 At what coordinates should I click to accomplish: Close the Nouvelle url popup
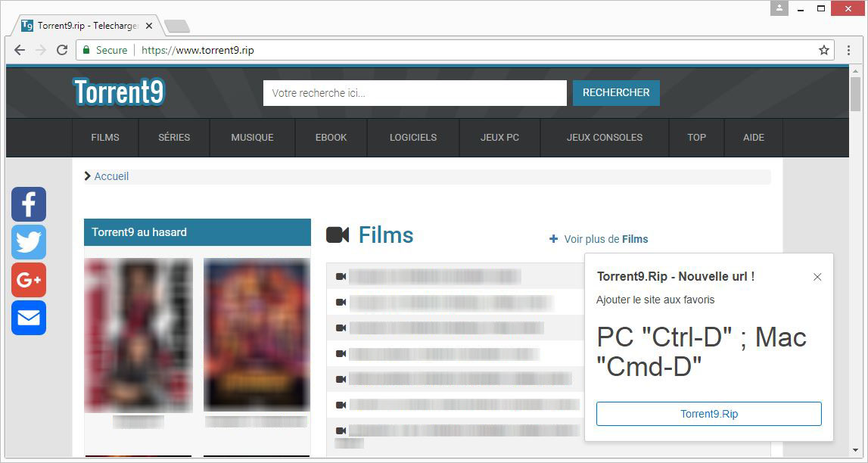(817, 277)
